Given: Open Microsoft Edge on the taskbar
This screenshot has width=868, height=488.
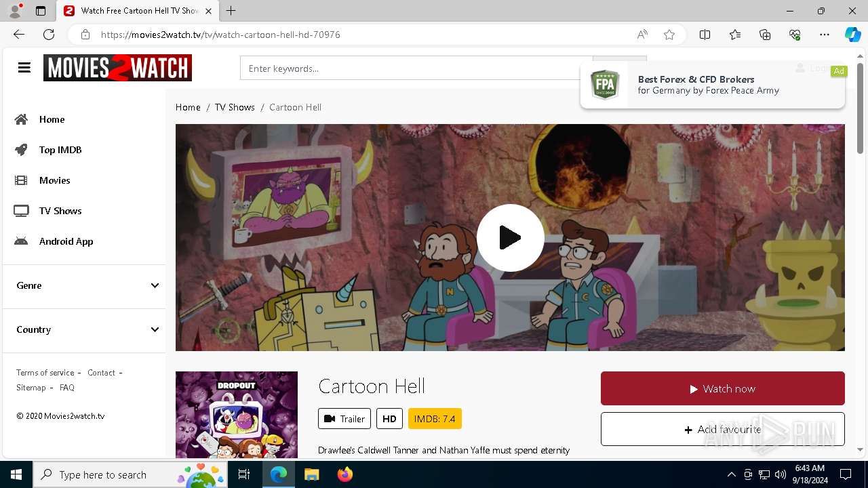Looking at the screenshot, I should coord(279,474).
